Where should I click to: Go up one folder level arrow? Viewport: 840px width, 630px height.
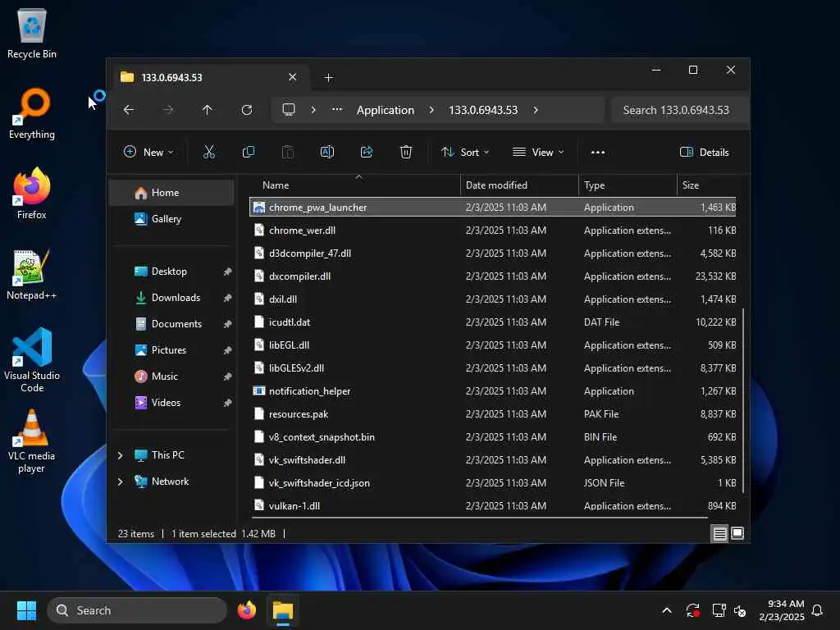[x=208, y=110]
